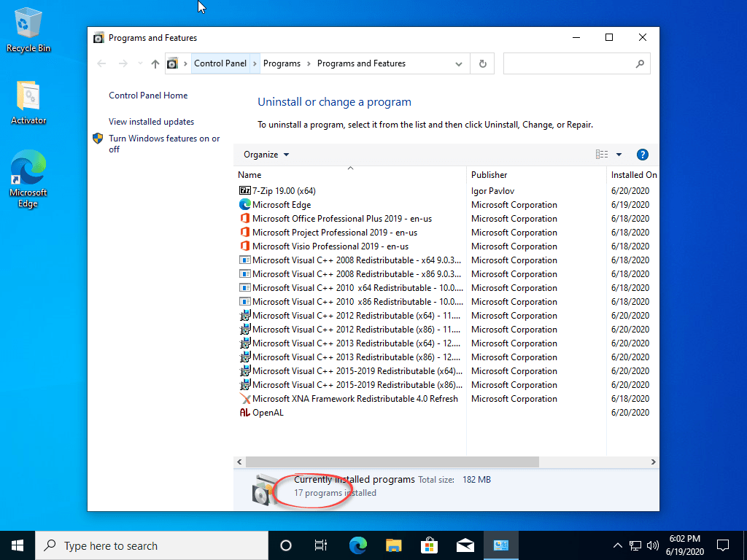Click the Visual C++ 2012 (x64) installer icon
The width and height of the screenshot is (747, 560).
click(x=245, y=315)
